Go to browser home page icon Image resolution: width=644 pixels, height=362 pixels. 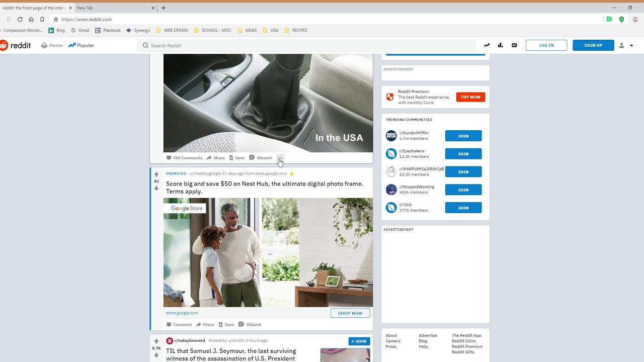(31, 19)
